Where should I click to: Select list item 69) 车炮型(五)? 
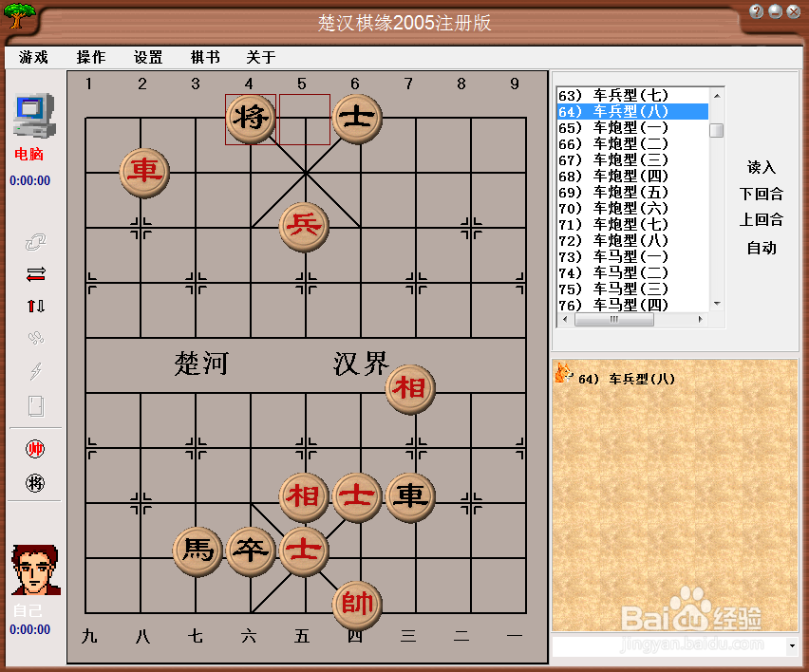pos(632,193)
